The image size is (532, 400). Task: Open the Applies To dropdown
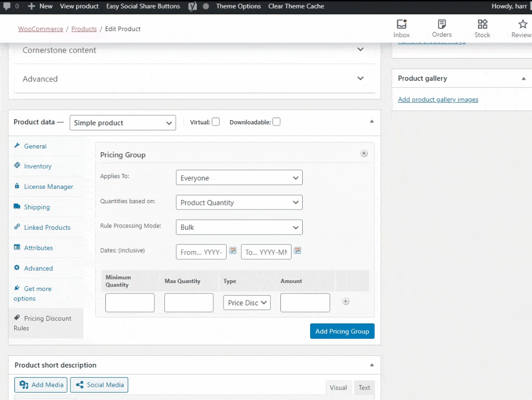pos(239,178)
